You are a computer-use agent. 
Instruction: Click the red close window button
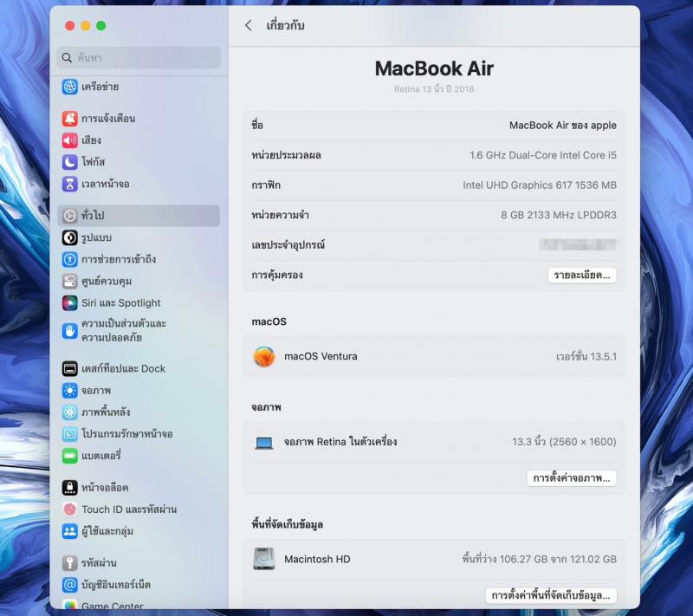(70, 26)
